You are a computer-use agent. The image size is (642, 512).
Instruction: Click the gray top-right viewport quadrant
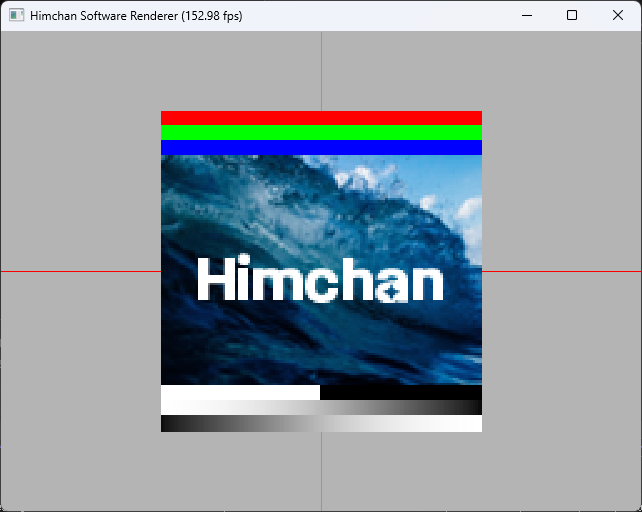pyautogui.click(x=560, y=150)
